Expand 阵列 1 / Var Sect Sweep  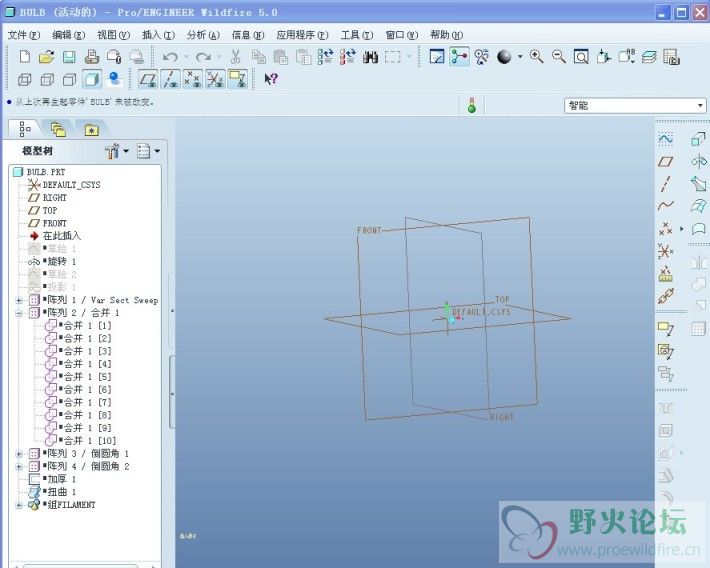19,300
